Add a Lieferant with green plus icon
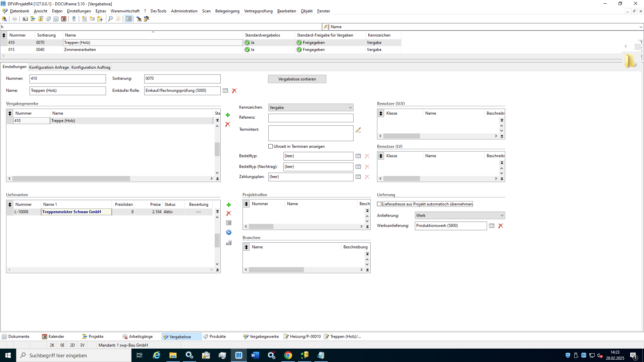Viewport: 644px width, 362px height. tap(229, 205)
